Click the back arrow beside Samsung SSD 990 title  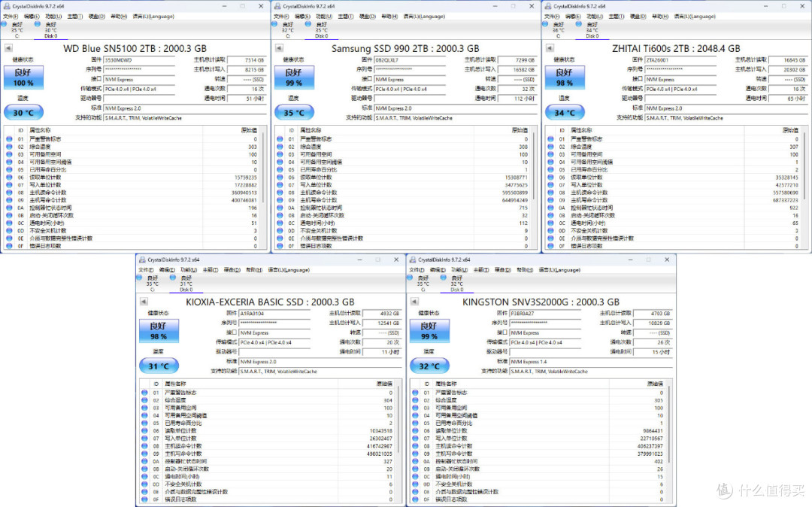tap(279, 48)
